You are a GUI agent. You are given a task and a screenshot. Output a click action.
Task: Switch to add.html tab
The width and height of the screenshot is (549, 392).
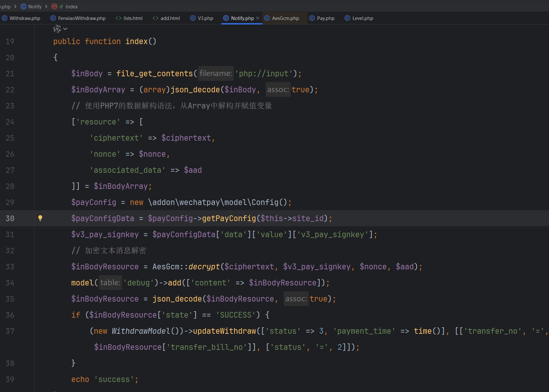[170, 18]
